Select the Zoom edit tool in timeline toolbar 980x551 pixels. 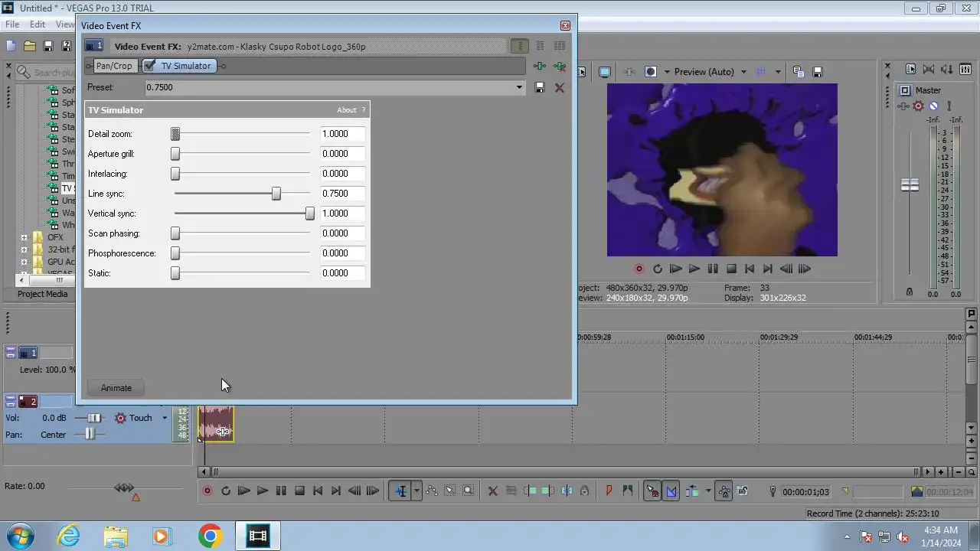[x=469, y=491]
